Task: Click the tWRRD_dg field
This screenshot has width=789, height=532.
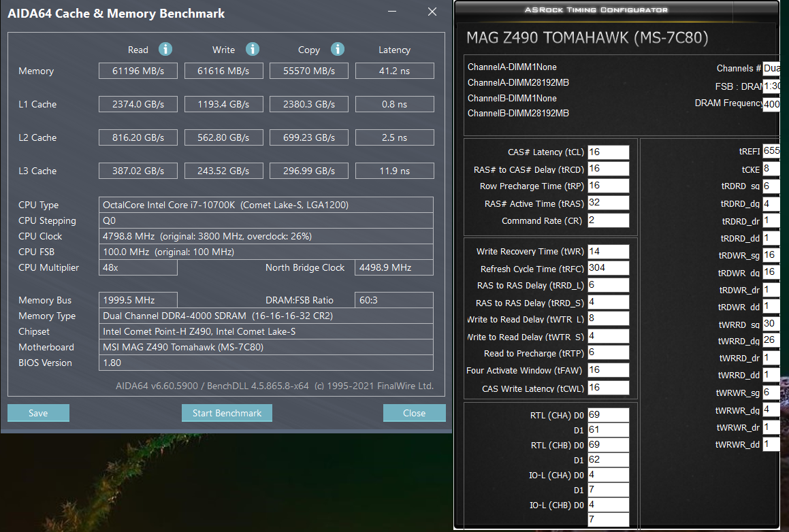Action: [771, 340]
